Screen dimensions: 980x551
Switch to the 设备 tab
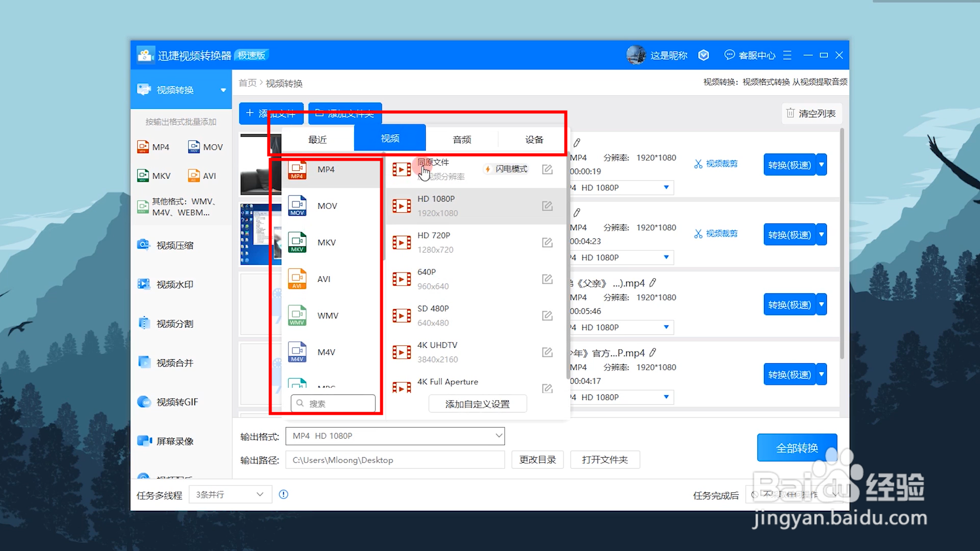click(534, 139)
